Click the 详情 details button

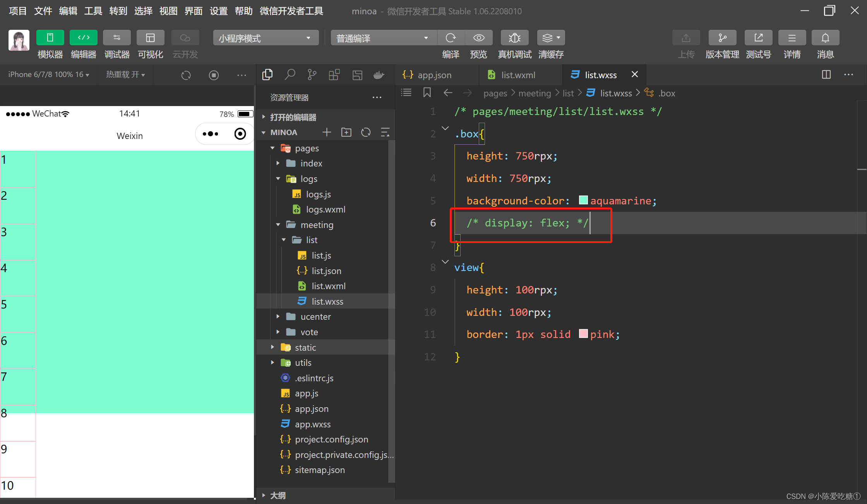(792, 38)
